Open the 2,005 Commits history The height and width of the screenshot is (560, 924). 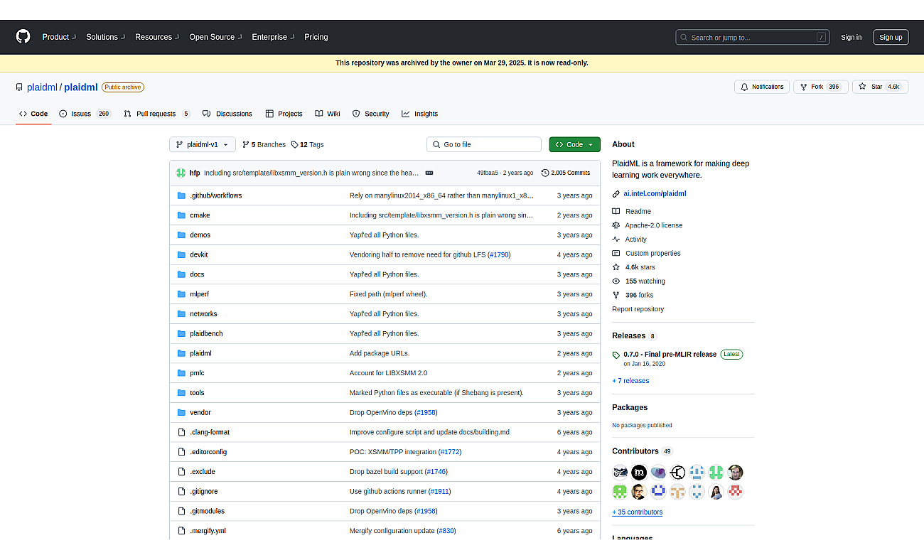click(x=566, y=173)
